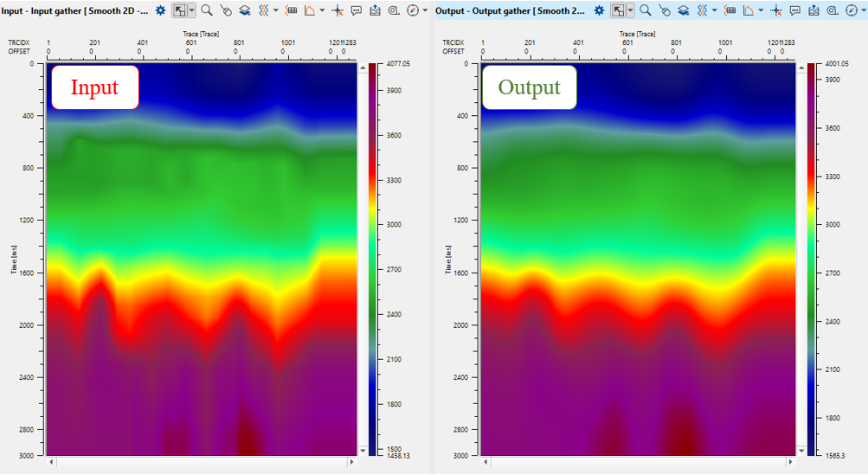868x475 pixels.
Task: Select the magnifier zoom tool in Input panel
Action: [207, 10]
